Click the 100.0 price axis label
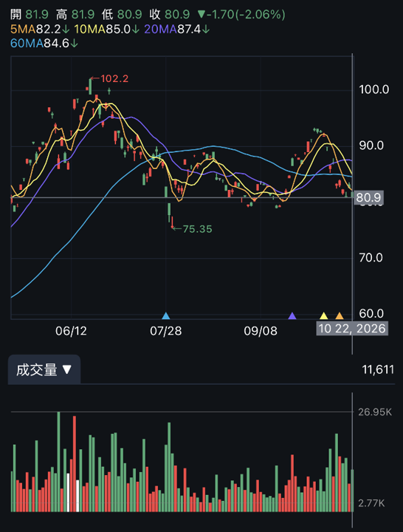 point(374,89)
